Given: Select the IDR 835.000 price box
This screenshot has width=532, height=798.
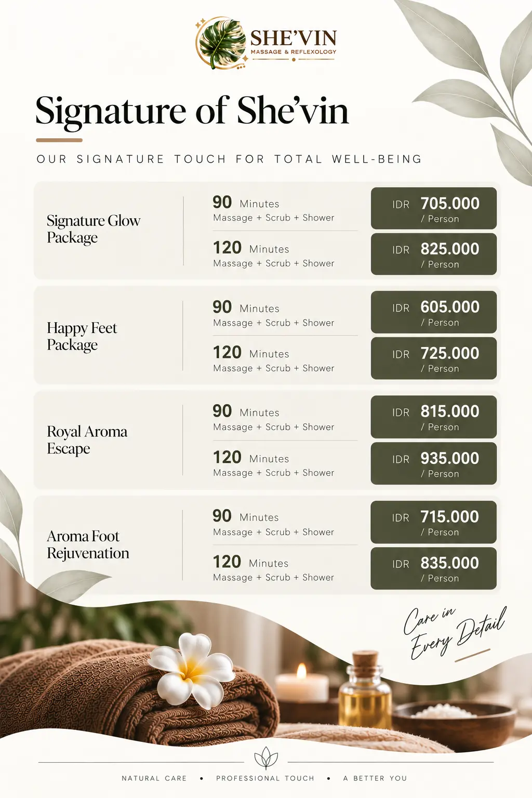Looking at the screenshot, I should pyautogui.click(x=434, y=568).
